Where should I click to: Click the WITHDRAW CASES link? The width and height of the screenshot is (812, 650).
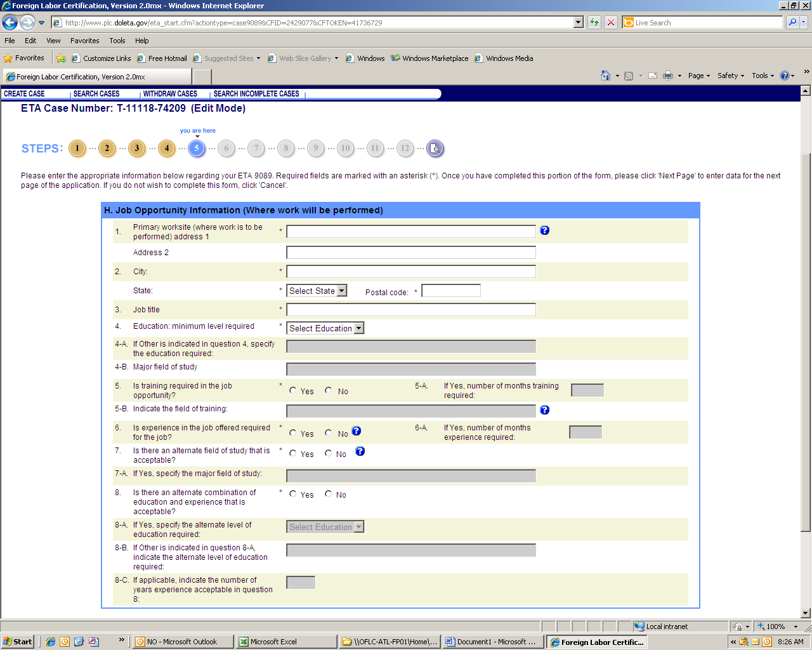pos(170,94)
